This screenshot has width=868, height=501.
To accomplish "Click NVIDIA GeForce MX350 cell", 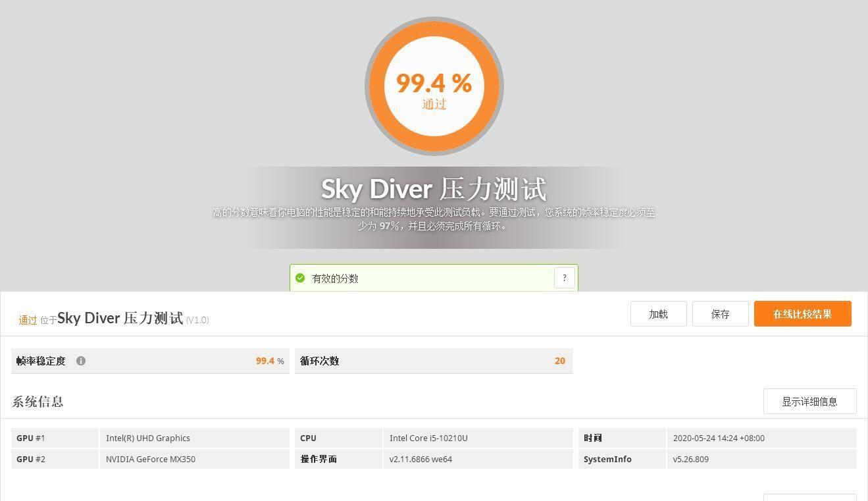I will pos(194,459).
